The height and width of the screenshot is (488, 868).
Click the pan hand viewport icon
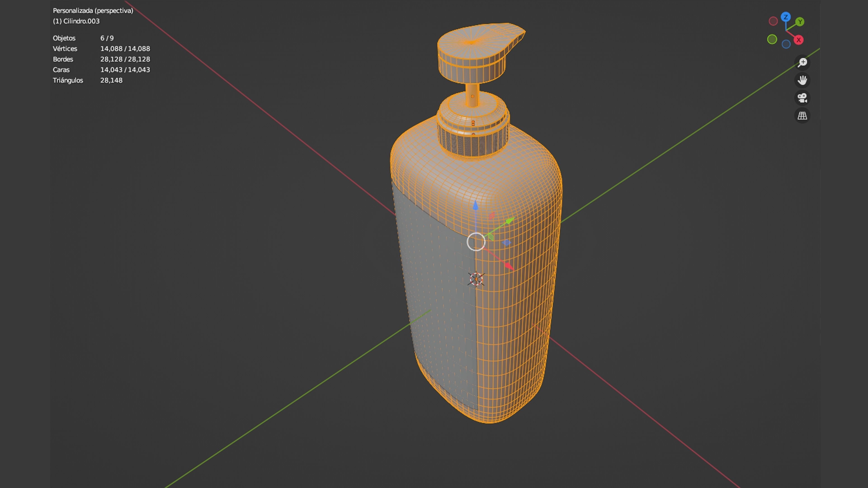pos(802,80)
